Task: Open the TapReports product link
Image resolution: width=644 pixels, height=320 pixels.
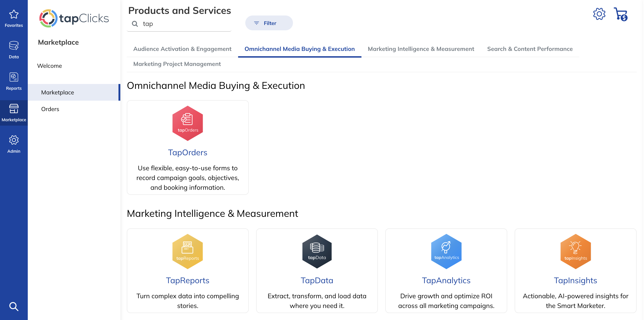Action: [187, 280]
